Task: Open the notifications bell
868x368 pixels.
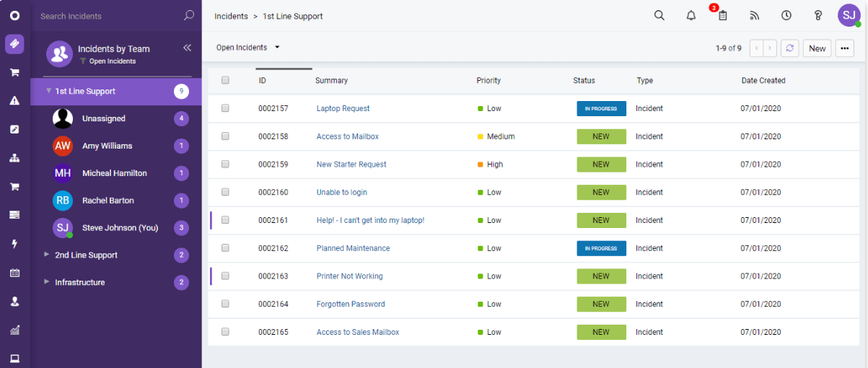Action: pyautogui.click(x=691, y=16)
